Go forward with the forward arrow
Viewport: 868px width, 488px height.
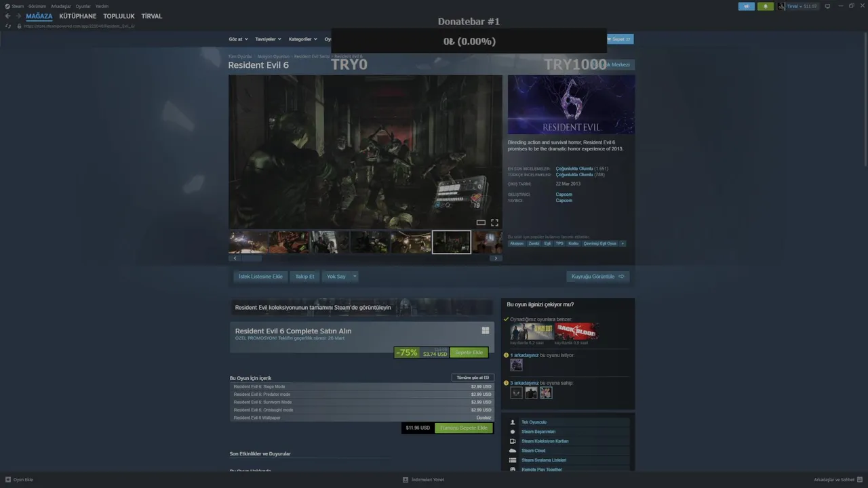[18, 16]
